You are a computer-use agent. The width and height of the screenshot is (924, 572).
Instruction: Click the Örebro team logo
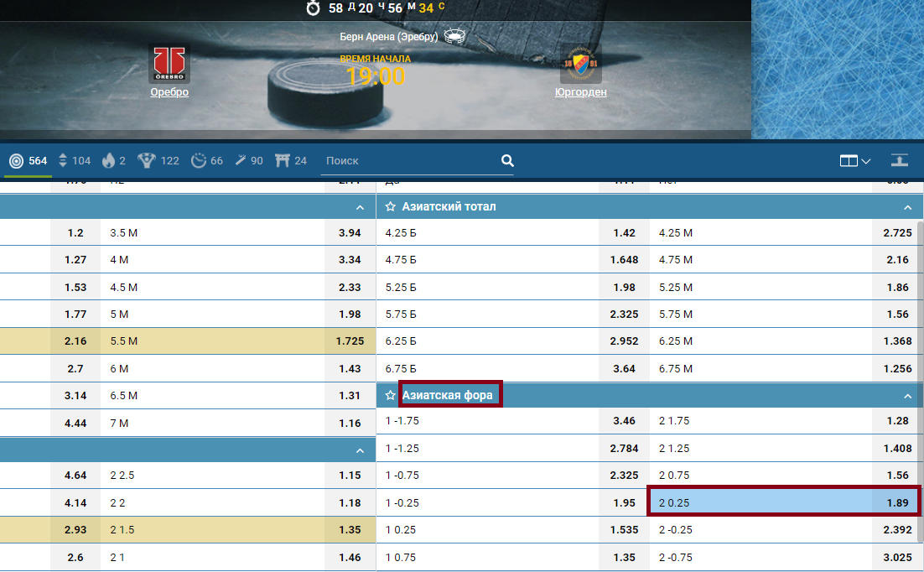(x=169, y=64)
